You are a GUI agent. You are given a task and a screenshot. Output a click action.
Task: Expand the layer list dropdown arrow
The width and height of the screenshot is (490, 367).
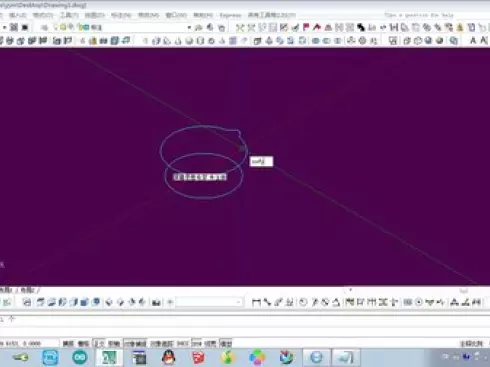(x=189, y=27)
